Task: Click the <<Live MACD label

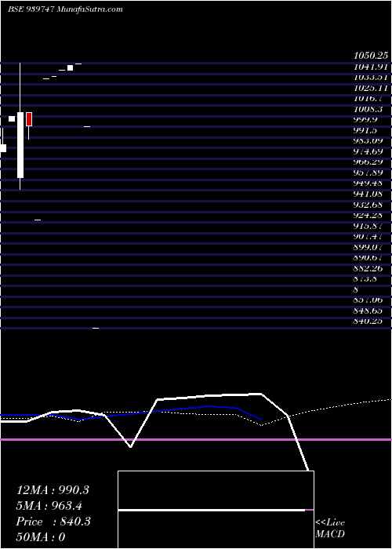Action: (330, 528)
